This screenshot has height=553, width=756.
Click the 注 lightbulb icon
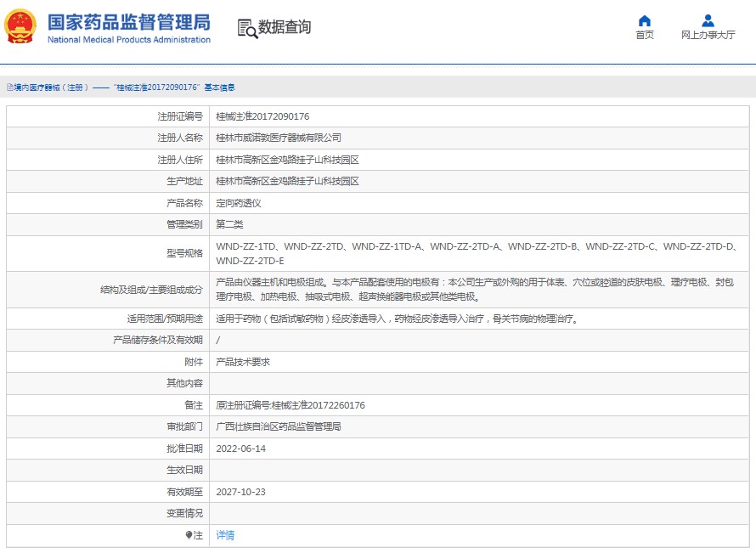tap(189, 535)
